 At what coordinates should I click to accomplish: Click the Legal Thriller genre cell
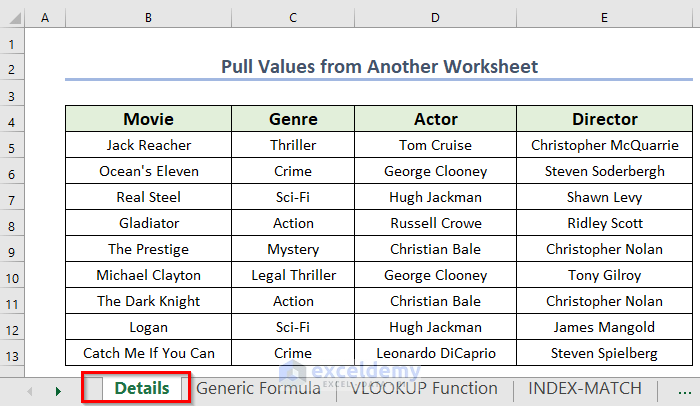click(x=293, y=275)
